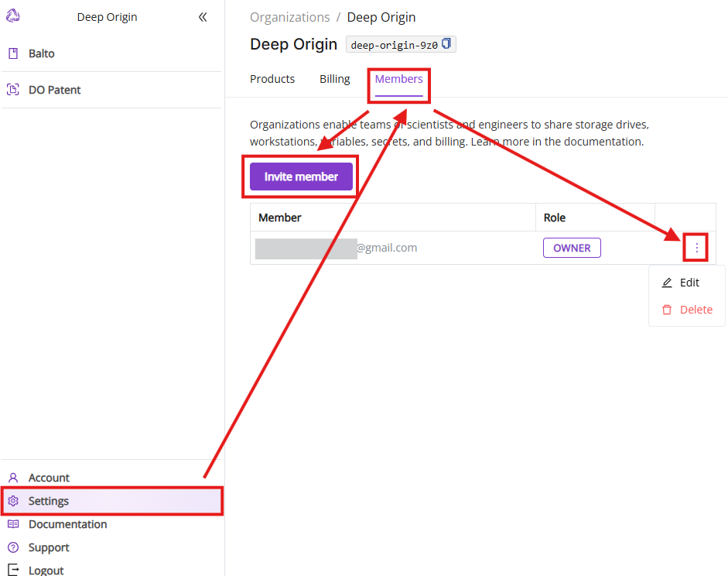Go to Organizations in the breadcrumb
Image resolution: width=728 pixels, height=576 pixels.
289,17
